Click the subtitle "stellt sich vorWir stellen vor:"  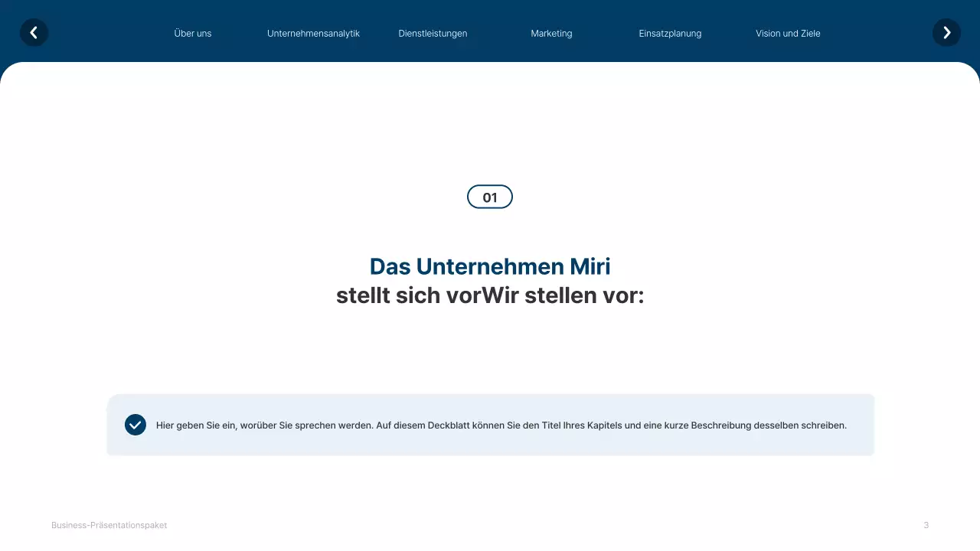[x=490, y=295]
